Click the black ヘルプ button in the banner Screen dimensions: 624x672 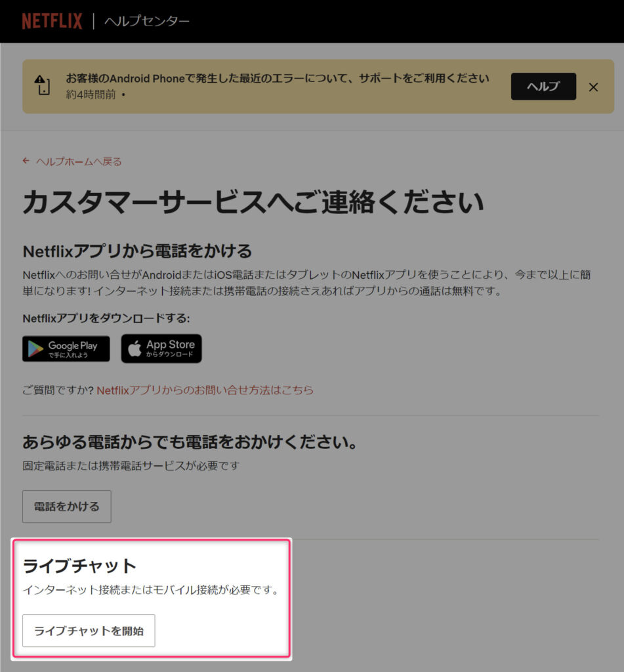coord(543,87)
